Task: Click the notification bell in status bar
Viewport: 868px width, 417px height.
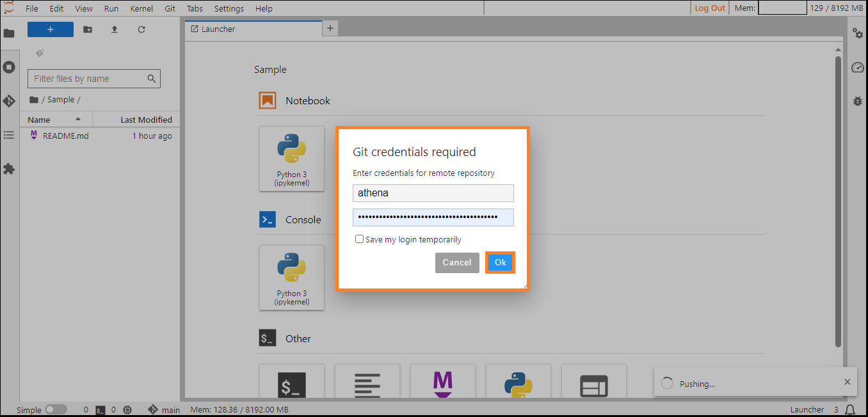Action: 850,410
